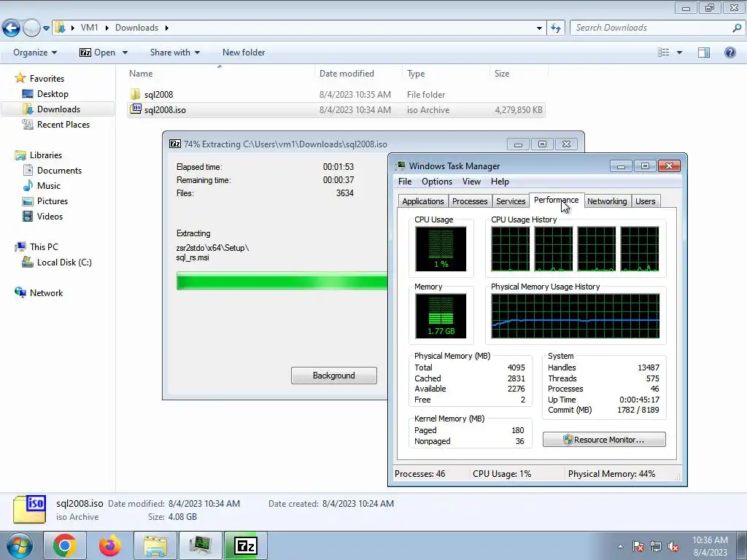Open the view options dropdown arrow
Viewport: 747px width, 560px height.
(679, 52)
